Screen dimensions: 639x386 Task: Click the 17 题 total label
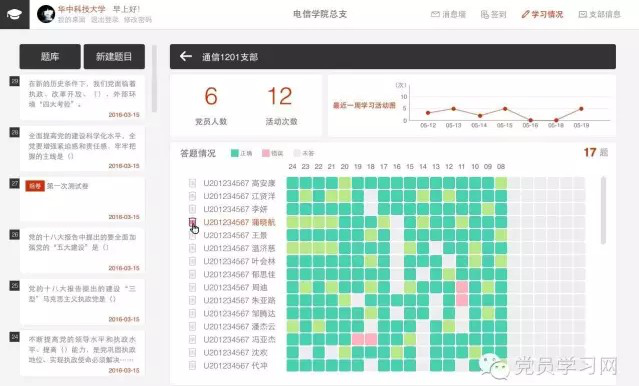(595, 153)
